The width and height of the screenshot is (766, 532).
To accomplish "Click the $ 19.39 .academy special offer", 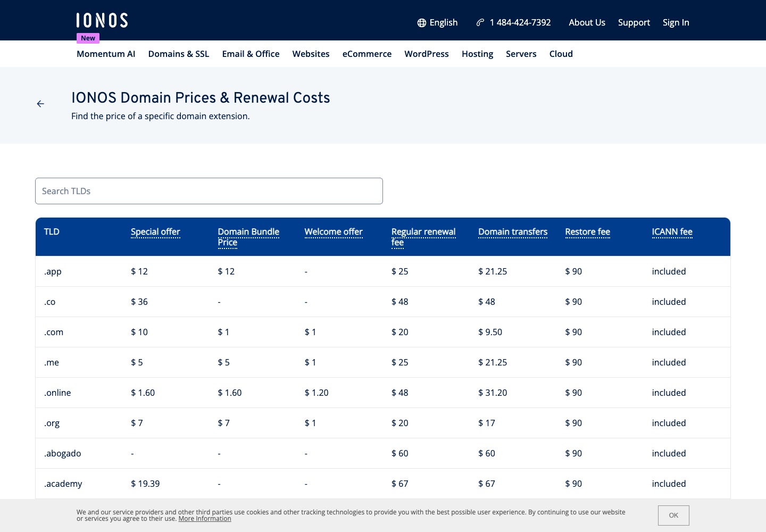I will click(145, 484).
